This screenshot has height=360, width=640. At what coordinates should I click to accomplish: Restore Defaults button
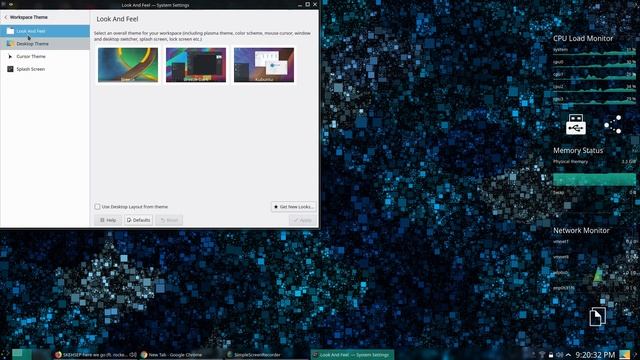tap(138, 220)
